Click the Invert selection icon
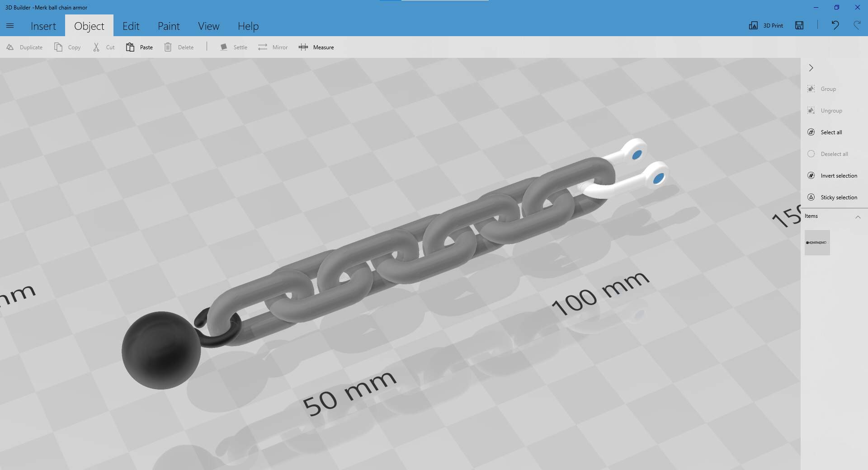This screenshot has width=868, height=470. [811, 175]
